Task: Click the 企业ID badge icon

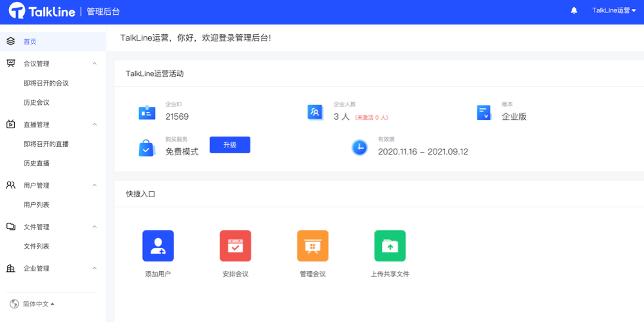Action: tap(147, 113)
